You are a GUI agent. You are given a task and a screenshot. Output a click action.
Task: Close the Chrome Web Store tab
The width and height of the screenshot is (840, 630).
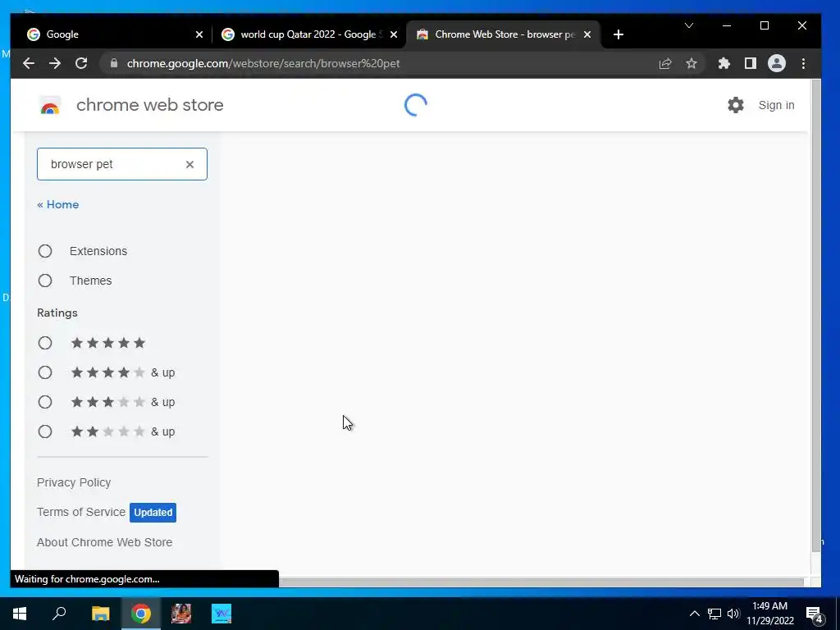(587, 34)
